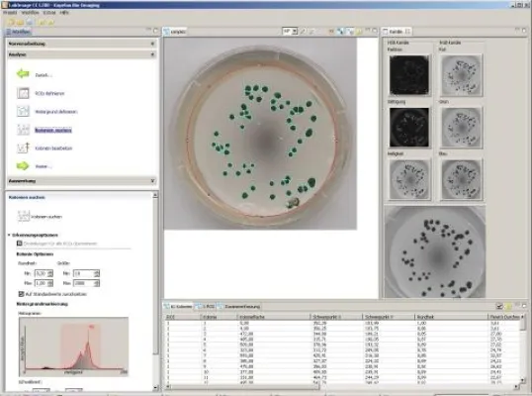The image size is (532, 396).
Task: Click the Hintergrund definieren link
Action: [x=56, y=112]
